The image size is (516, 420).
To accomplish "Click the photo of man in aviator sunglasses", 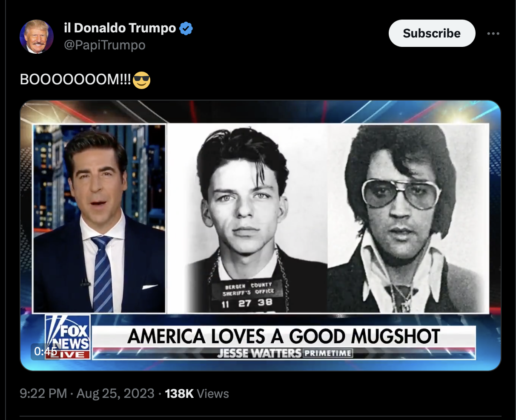I will pyautogui.click(x=408, y=219).
